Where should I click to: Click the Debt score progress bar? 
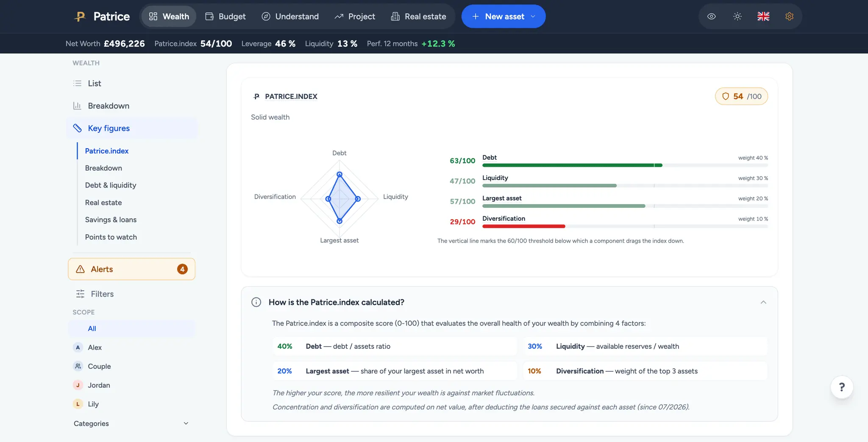tap(625, 165)
